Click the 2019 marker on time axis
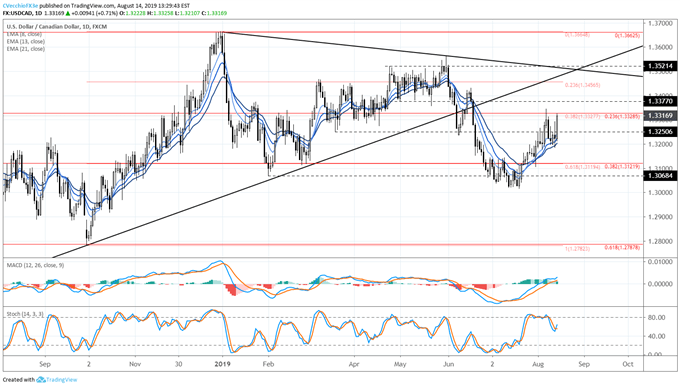This screenshot has height=387, width=680. pos(222,364)
